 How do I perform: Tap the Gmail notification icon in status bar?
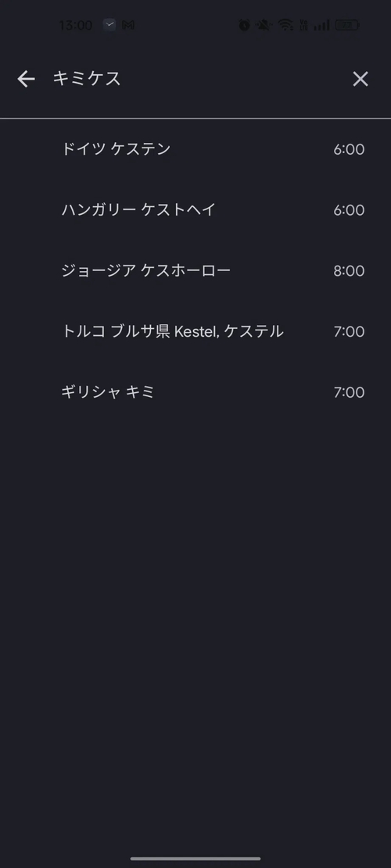pos(128,25)
